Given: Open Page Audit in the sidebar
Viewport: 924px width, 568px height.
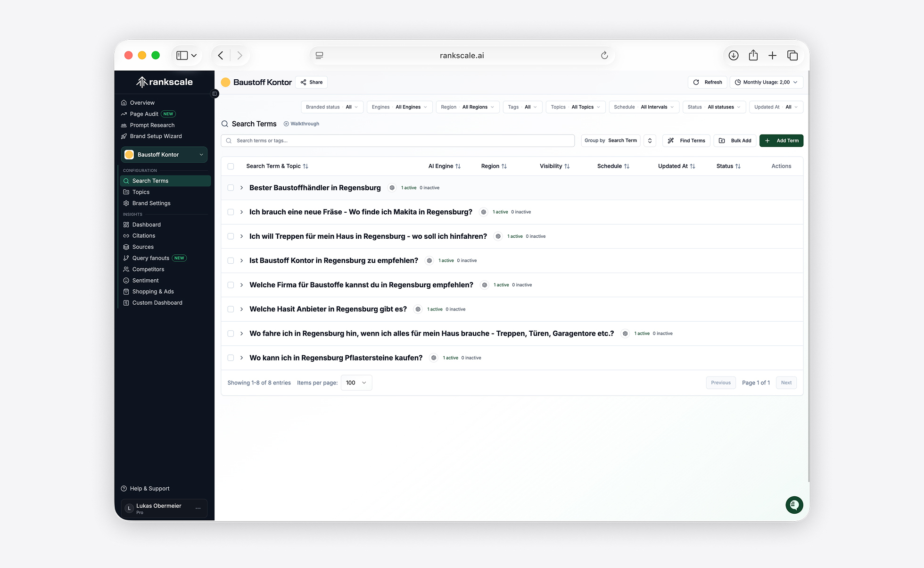Looking at the screenshot, I should [x=144, y=114].
